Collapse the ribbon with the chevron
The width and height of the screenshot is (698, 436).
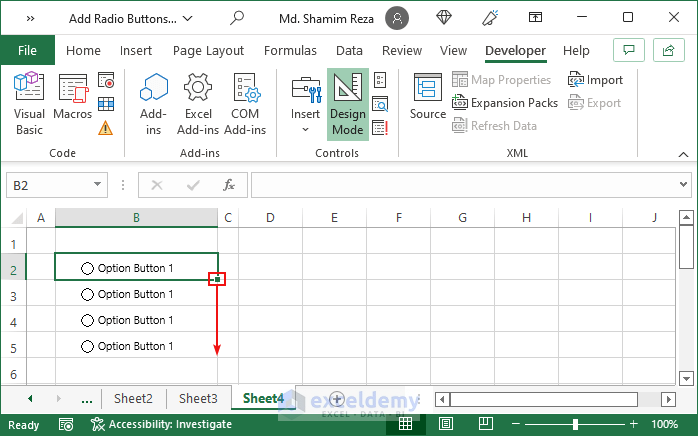point(683,155)
